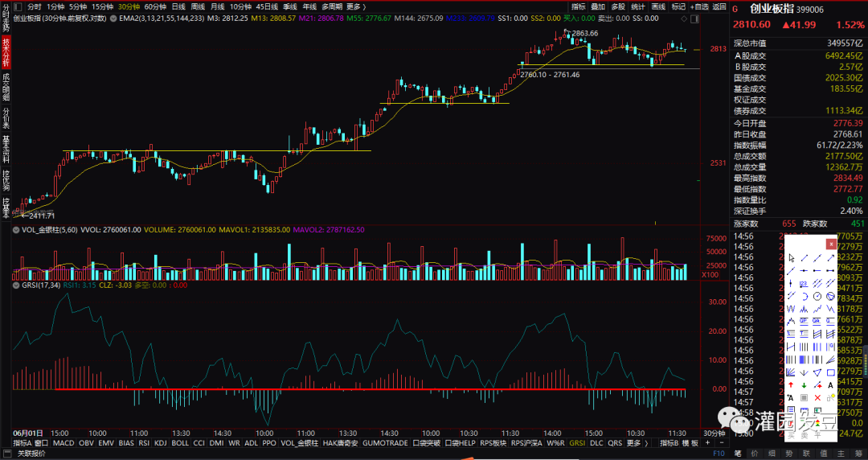Select GUMOTRADE indicator tab
This screenshot has width=868, height=460.
click(385, 443)
